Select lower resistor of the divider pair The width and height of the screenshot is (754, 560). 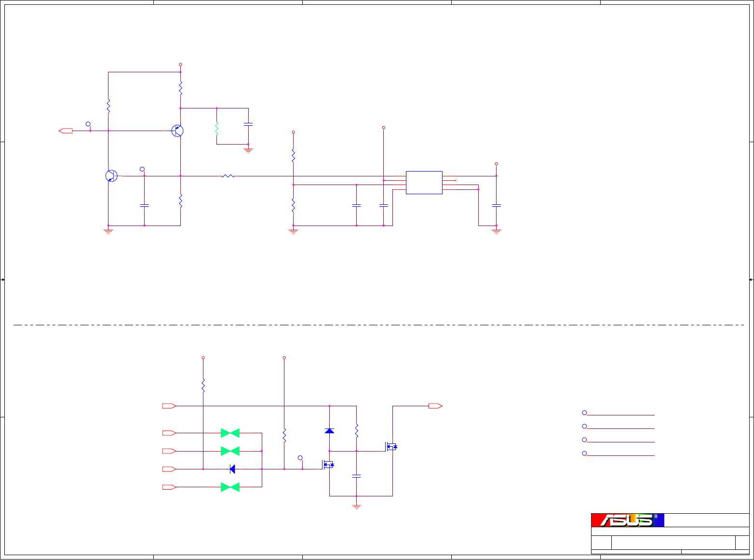pyautogui.click(x=293, y=205)
